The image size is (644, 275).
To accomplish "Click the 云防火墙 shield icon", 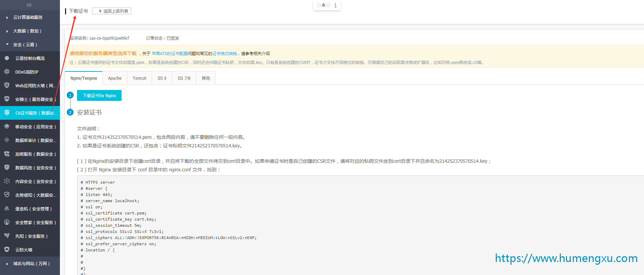I will (x=7, y=250).
